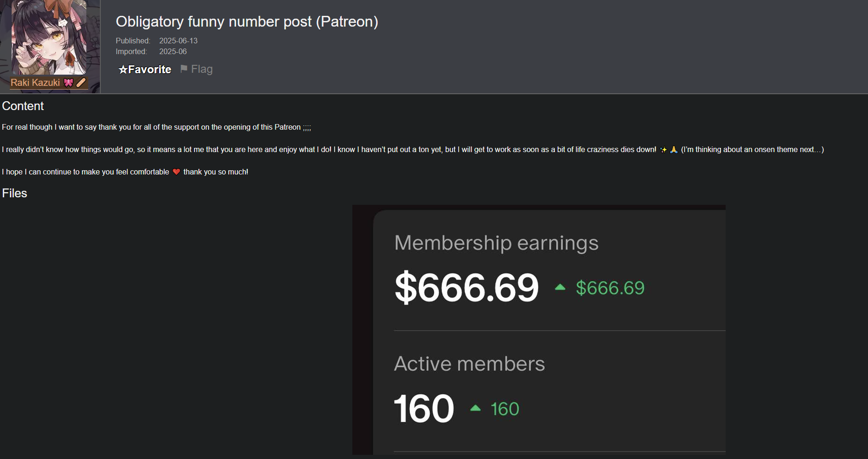Click the pink bow emoji after Raki Kazuki
Screen dimensions: 868x459
click(x=69, y=83)
